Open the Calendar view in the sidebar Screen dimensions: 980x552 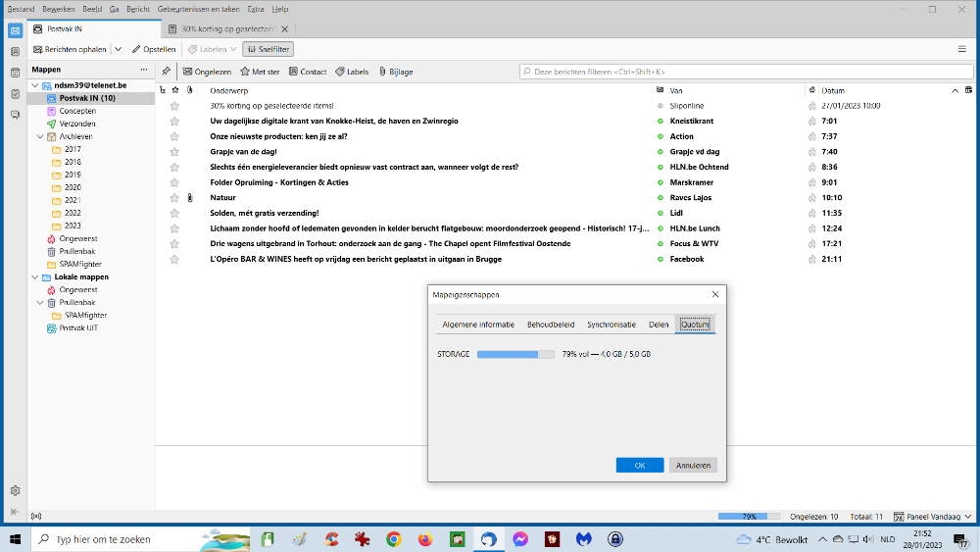pos(15,73)
